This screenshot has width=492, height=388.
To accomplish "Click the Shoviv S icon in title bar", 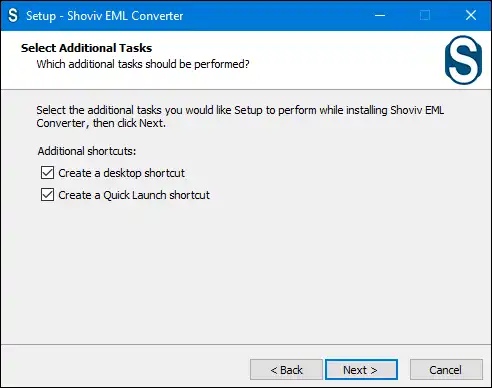I will [x=13, y=15].
